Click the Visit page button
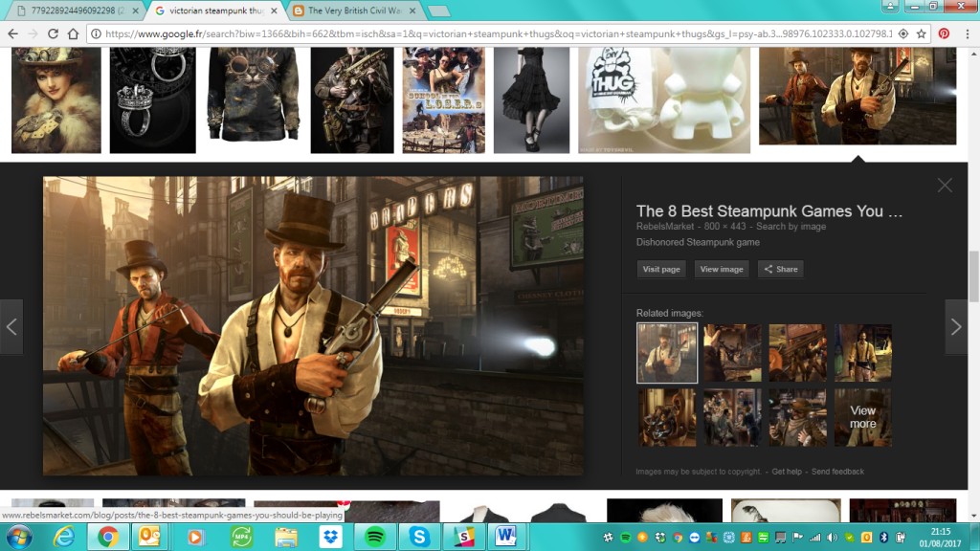The image size is (980, 551). [661, 269]
